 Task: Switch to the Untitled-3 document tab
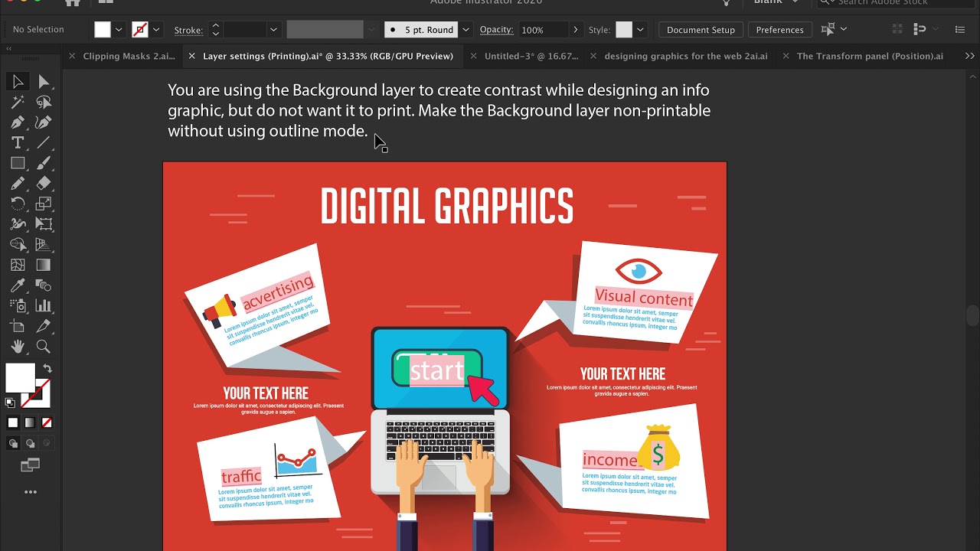tap(531, 56)
